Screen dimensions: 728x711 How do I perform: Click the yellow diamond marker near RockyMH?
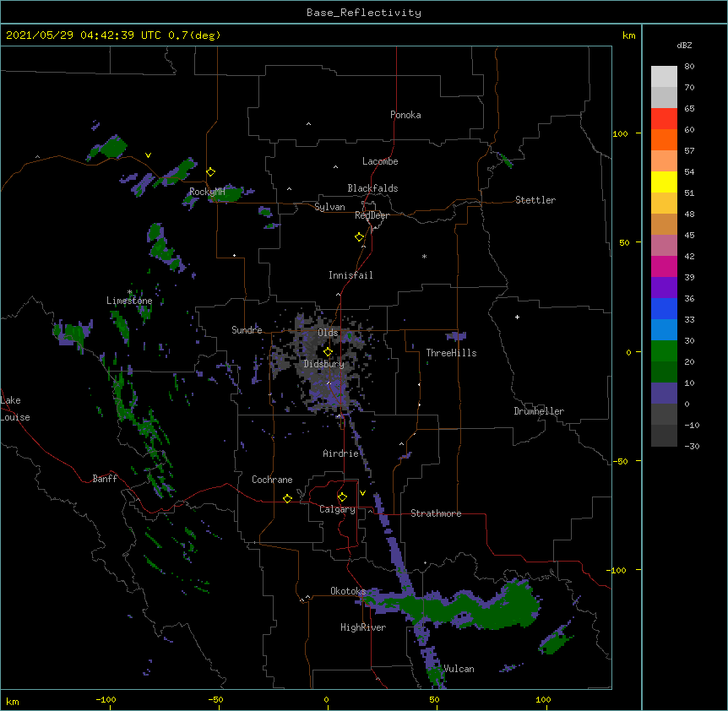coord(210,172)
